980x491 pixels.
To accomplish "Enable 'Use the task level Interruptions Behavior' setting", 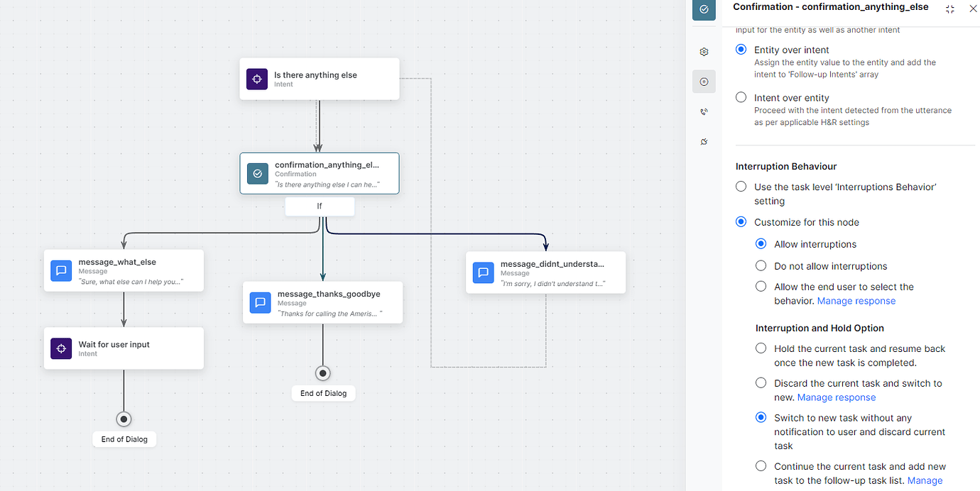I will coord(741,186).
